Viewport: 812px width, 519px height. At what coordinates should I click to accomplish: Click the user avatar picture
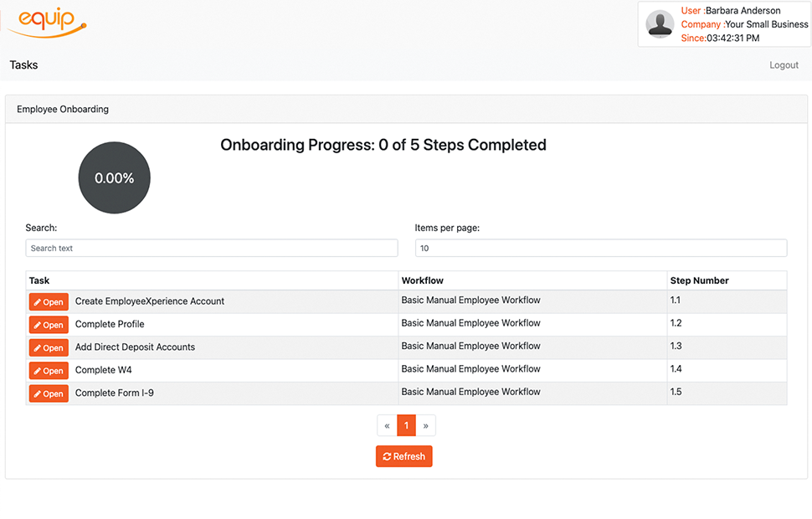coord(660,24)
